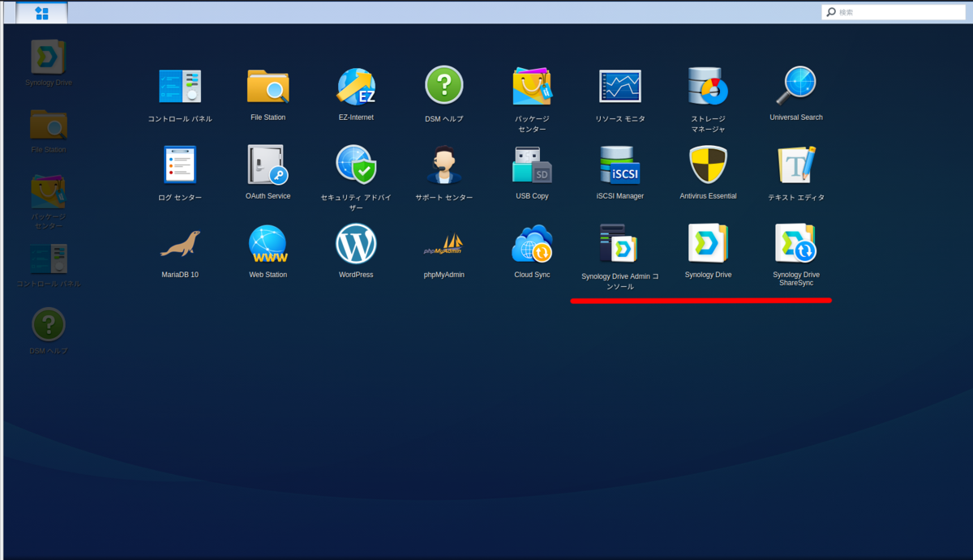
Task: Open OAuth Service app icon
Action: [x=268, y=165]
